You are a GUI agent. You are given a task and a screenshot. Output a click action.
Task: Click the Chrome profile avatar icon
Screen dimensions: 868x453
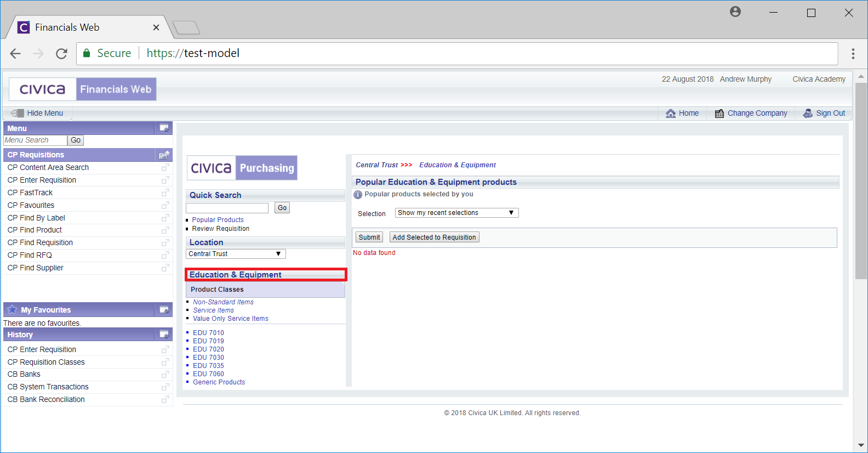pos(735,12)
